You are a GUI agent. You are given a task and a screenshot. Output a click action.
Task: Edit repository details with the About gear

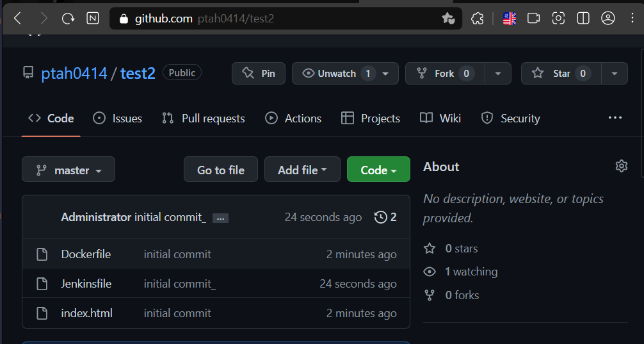622,166
